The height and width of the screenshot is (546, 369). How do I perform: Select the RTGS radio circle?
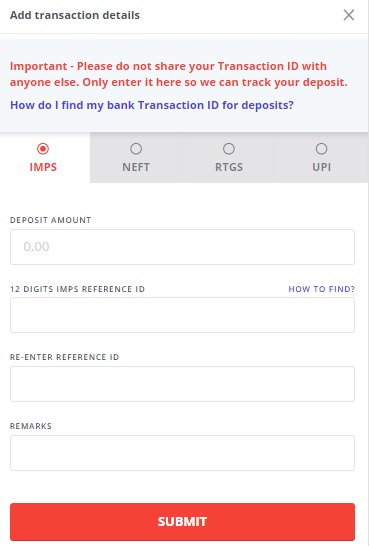(x=229, y=149)
